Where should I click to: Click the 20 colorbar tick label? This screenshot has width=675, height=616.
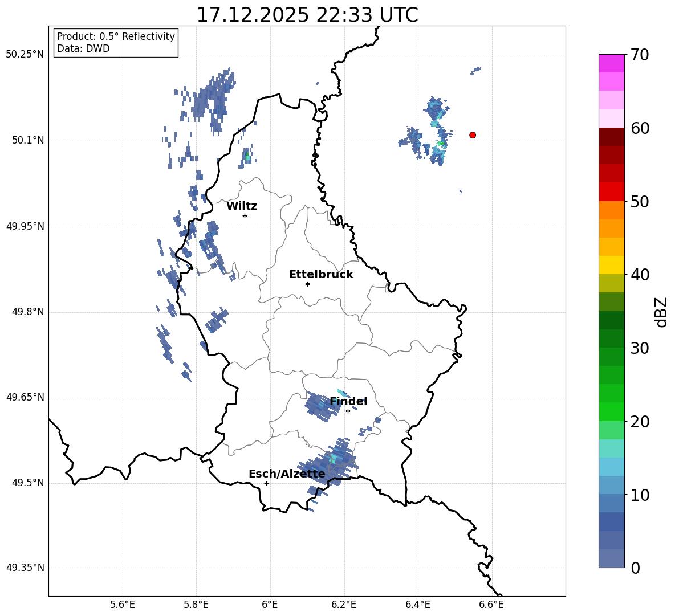(640, 422)
